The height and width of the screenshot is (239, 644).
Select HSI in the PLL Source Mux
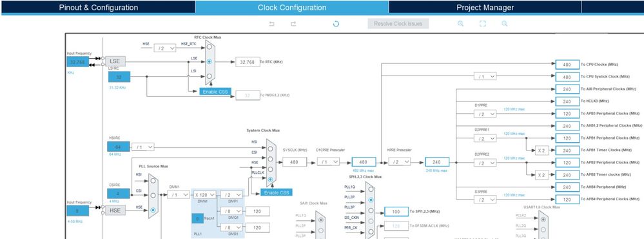point(153,181)
